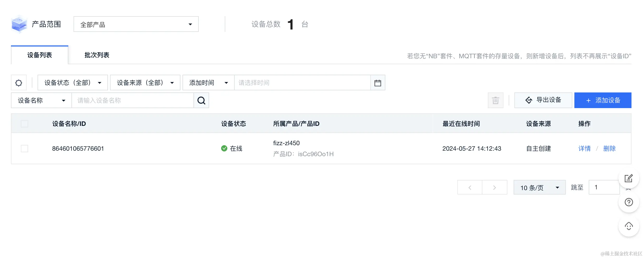Toggle the select-all header checkbox
Viewport: 644px width, 258px height.
tap(25, 124)
